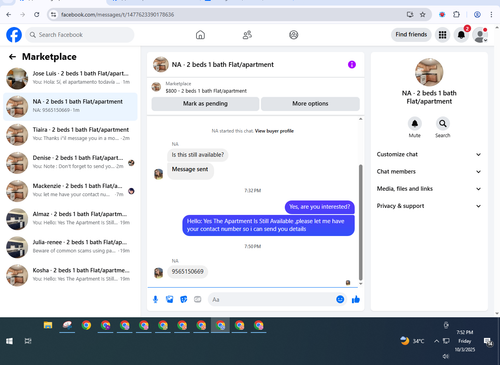500x365 pixels.
Task: Open the Tiaira conversation
Action: [70, 135]
